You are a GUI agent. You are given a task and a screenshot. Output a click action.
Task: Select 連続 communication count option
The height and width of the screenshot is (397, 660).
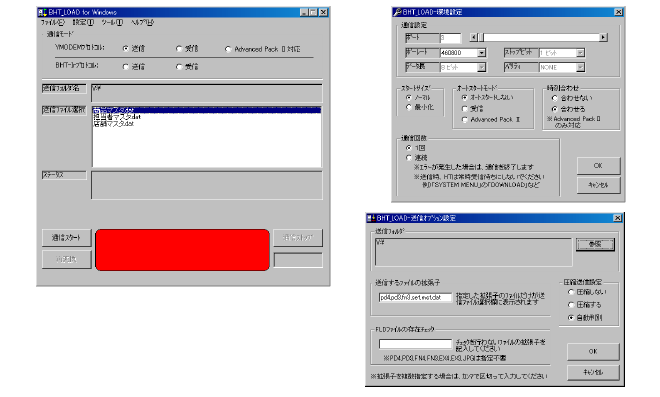point(409,158)
